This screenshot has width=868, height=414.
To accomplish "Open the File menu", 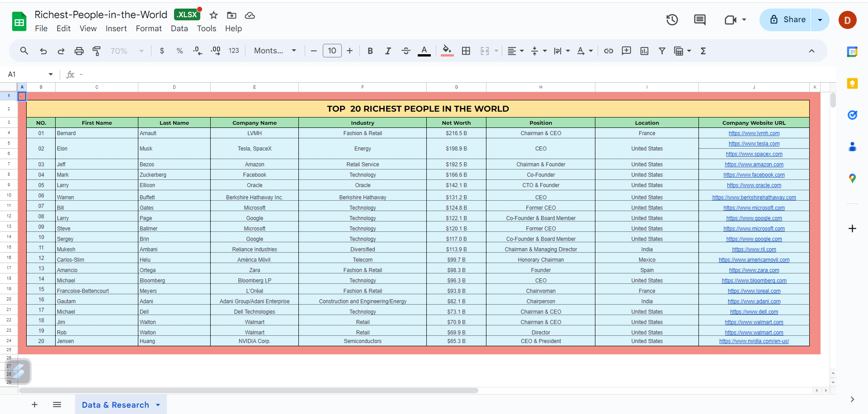I will click(x=41, y=28).
